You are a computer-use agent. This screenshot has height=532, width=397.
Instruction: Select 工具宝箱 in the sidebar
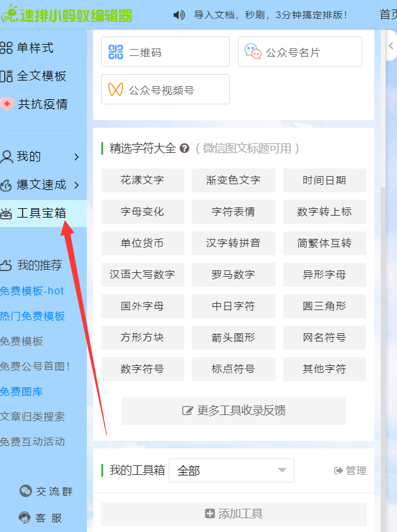point(42,213)
